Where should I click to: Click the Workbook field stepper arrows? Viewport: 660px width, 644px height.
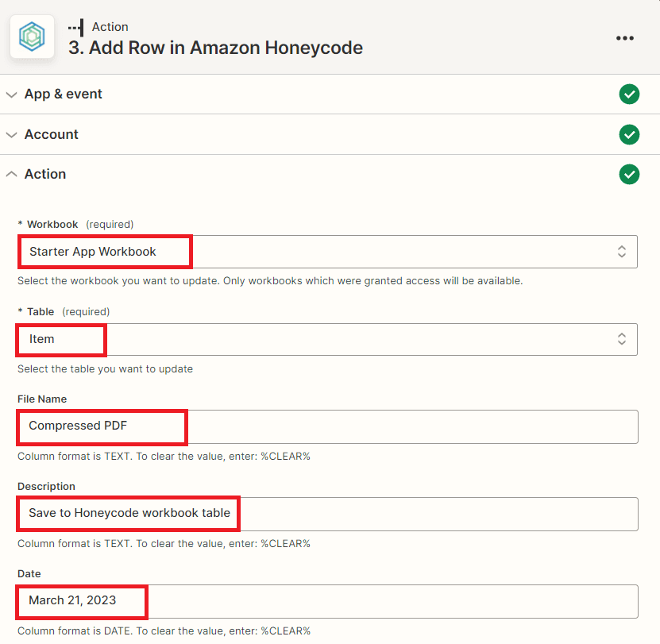click(623, 251)
